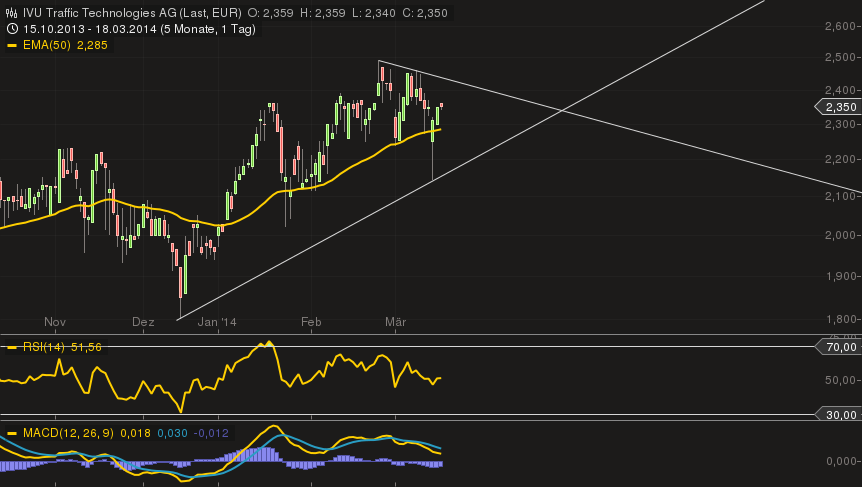862x487 pixels.
Task: Click the Feb label on time axis
Action: click(x=311, y=322)
